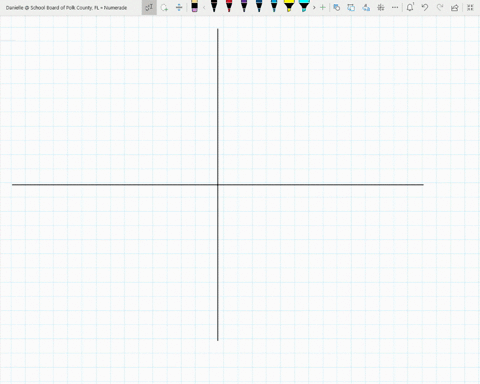
Task: Click the ink replay style toolbar icon
Action: pyautogui.click(x=366, y=7)
